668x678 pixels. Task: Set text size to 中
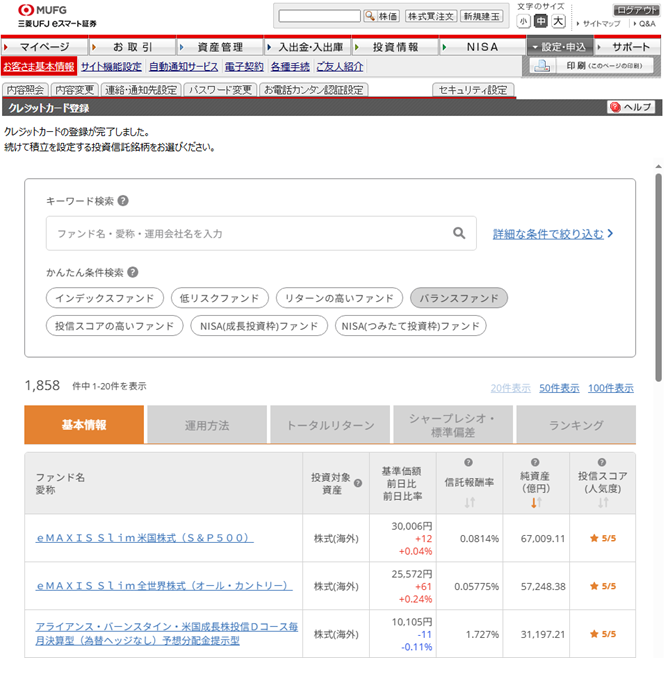point(540,21)
